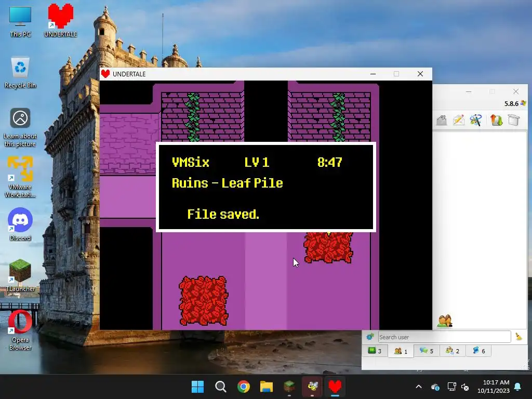Viewport: 532px width, 399px height.
Task: Minimize the UNDERTALE window
Action: point(373,74)
